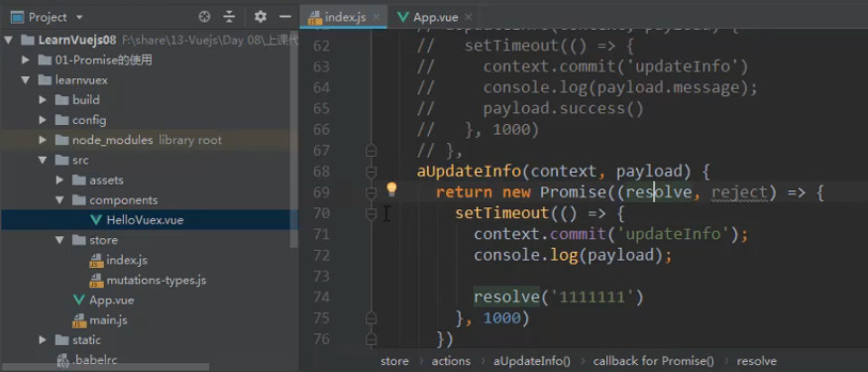Viewport: 868px width, 372px height.
Task: Expand the config folder
Action: point(42,120)
